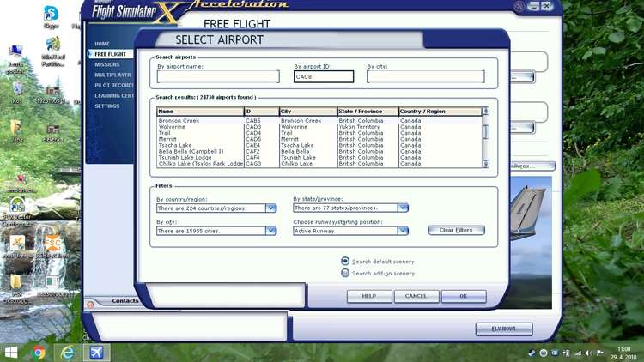
Task: Click the By airport ID field containing CAC8
Action: [324, 76]
